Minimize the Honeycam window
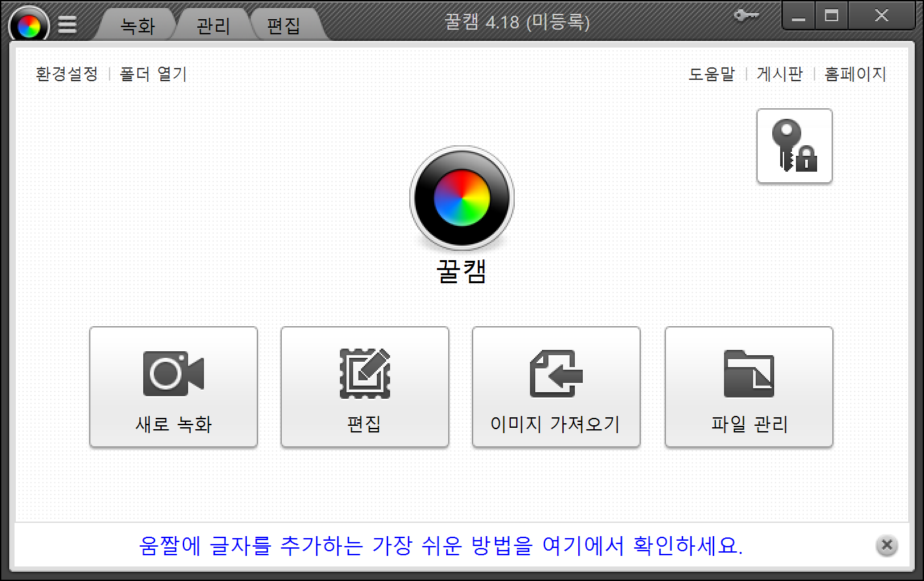 [799, 16]
